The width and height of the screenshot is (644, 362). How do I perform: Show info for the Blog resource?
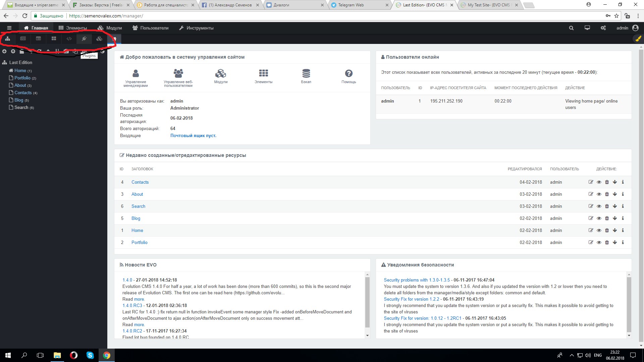pyautogui.click(x=623, y=218)
